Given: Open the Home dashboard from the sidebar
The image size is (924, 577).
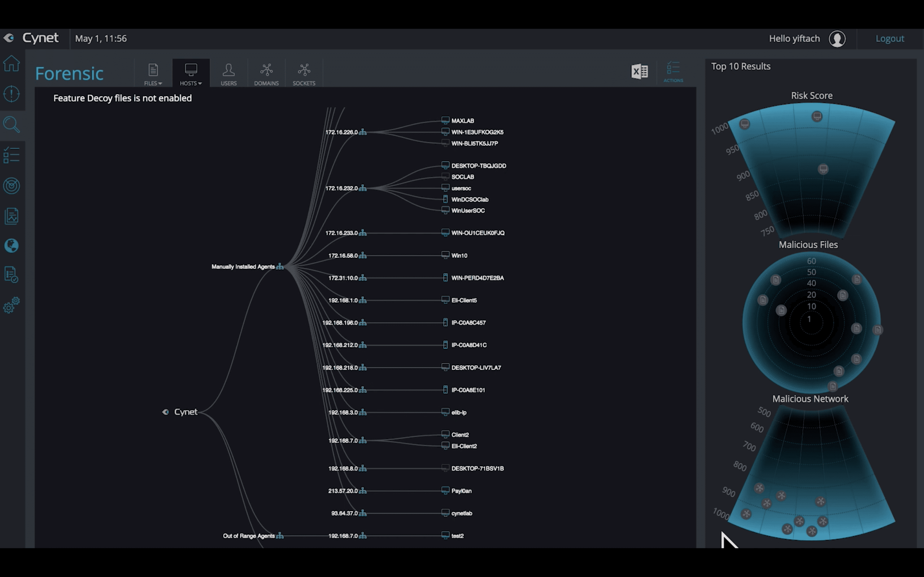Looking at the screenshot, I should [x=12, y=64].
